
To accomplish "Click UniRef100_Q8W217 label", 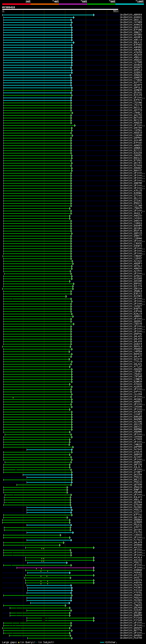I will [131, 32].
